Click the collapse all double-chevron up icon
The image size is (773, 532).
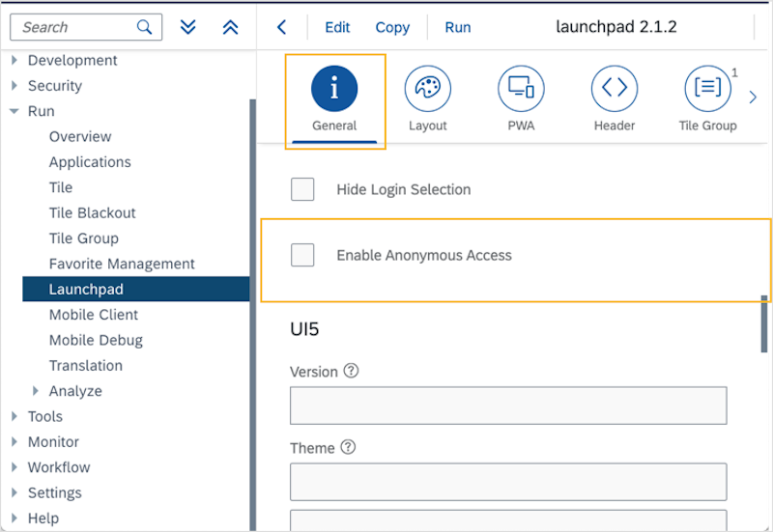pyautogui.click(x=230, y=27)
